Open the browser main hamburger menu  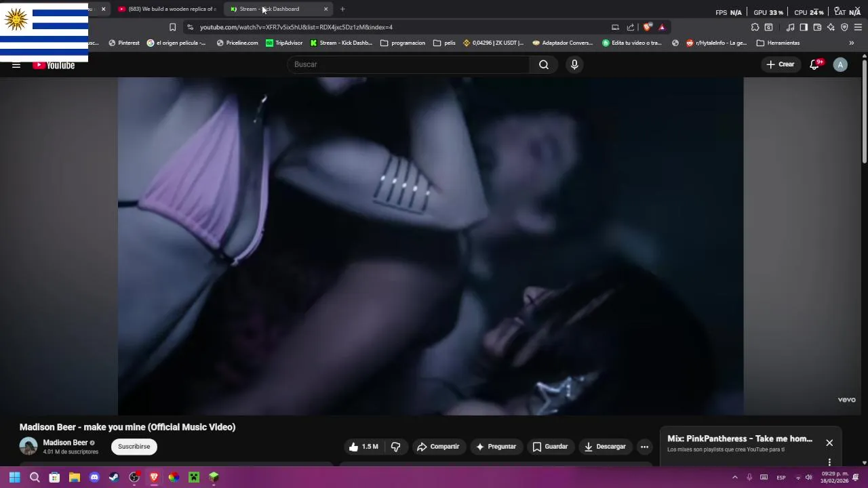[859, 27]
